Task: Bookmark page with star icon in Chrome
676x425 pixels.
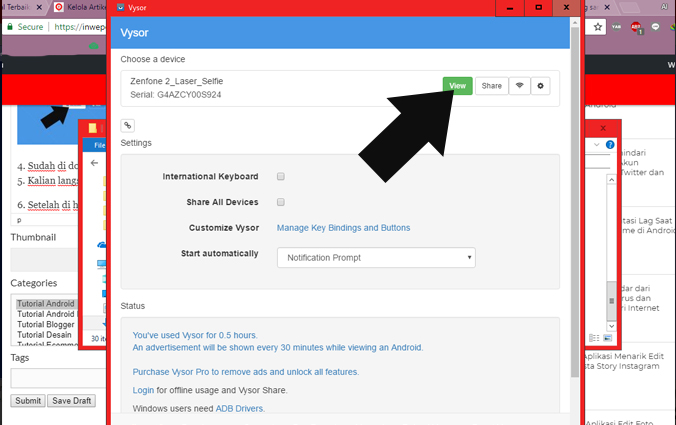Action: coord(598,27)
